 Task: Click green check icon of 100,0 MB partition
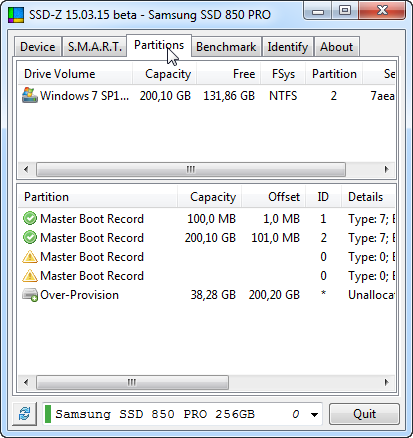30,219
